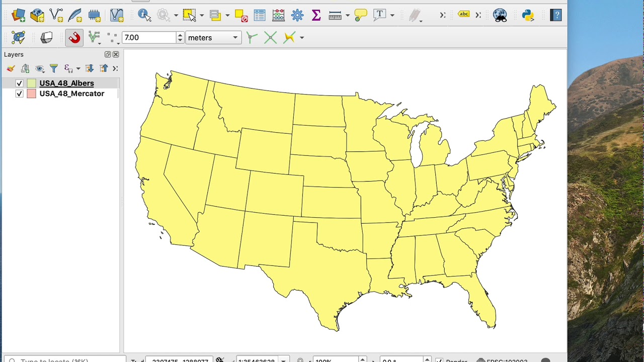This screenshot has height=362, width=644.
Task: Open the select features tool dropdown arrow
Action: point(202,16)
